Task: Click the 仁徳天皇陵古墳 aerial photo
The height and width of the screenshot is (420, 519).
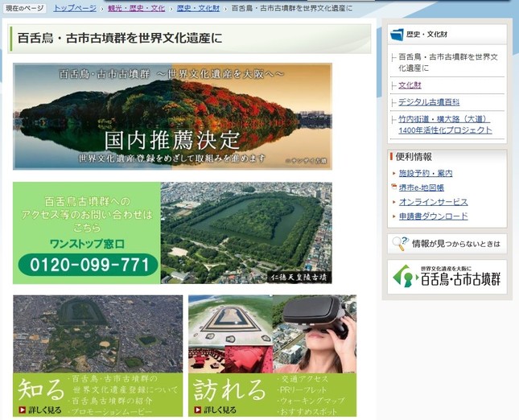Action: tap(246, 233)
